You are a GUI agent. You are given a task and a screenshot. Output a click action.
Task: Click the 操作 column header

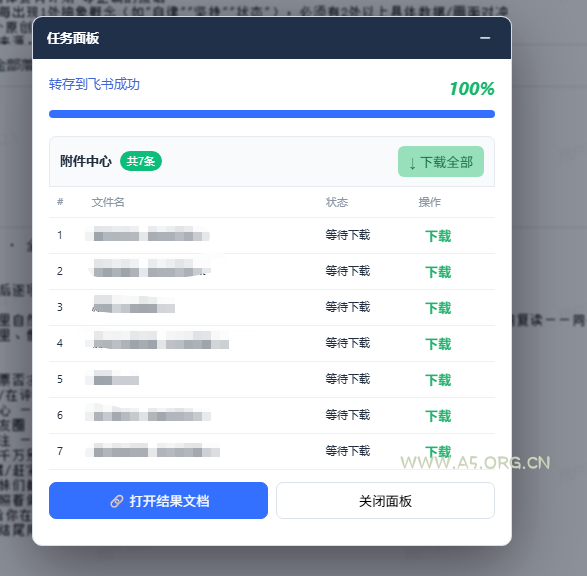(x=429, y=202)
